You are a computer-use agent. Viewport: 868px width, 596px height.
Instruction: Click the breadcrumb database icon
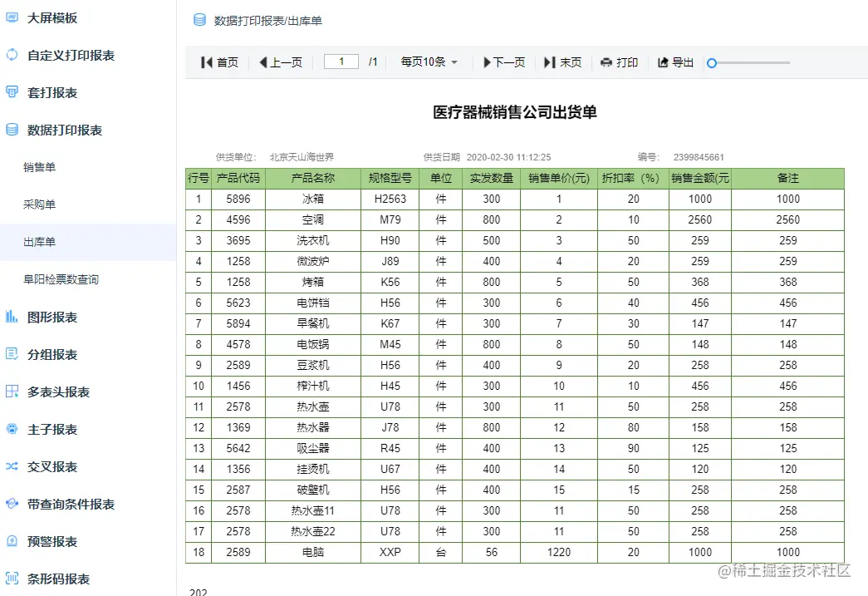pos(199,21)
